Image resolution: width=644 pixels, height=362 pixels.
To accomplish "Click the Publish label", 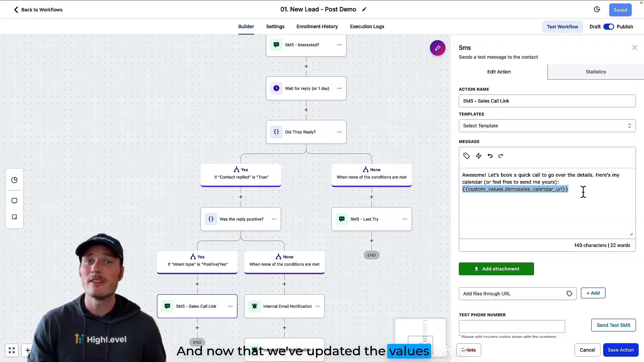I will 625,27.
